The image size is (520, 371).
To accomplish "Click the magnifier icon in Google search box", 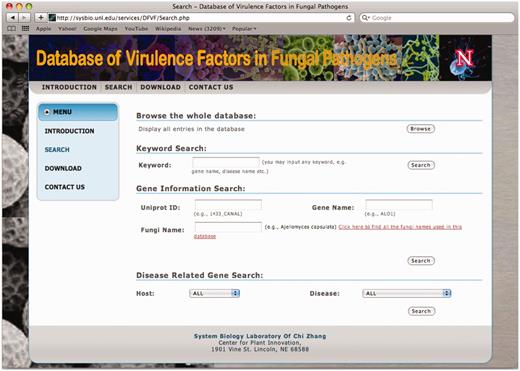I will pyautogui.click(x=365, y=18).
